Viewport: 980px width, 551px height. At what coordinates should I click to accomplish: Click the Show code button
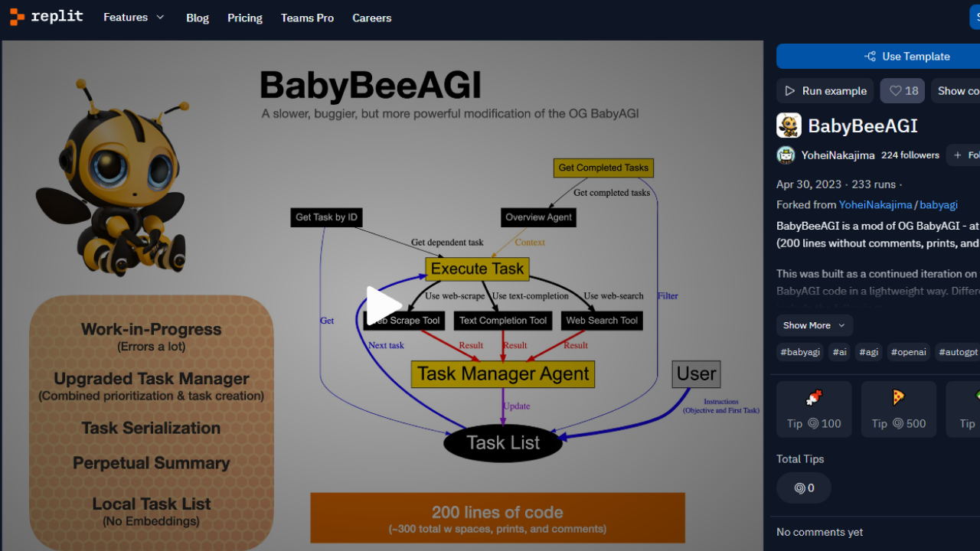click(956, 90)
